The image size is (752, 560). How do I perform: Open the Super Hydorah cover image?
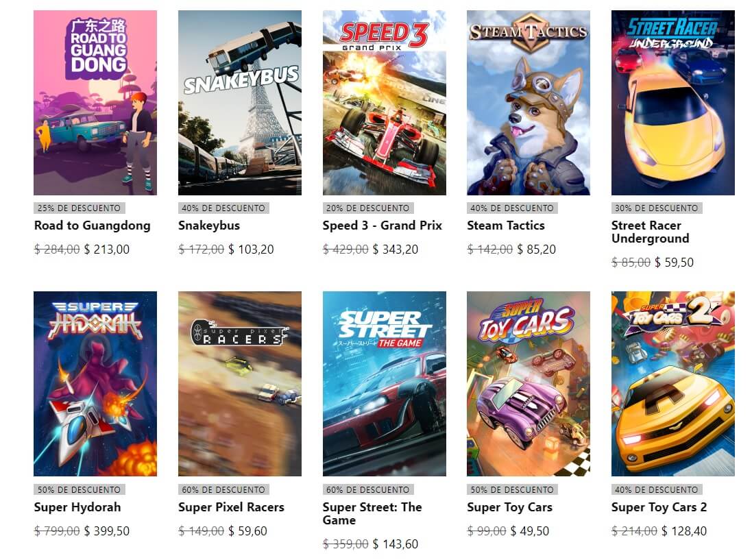pos(95,384)
